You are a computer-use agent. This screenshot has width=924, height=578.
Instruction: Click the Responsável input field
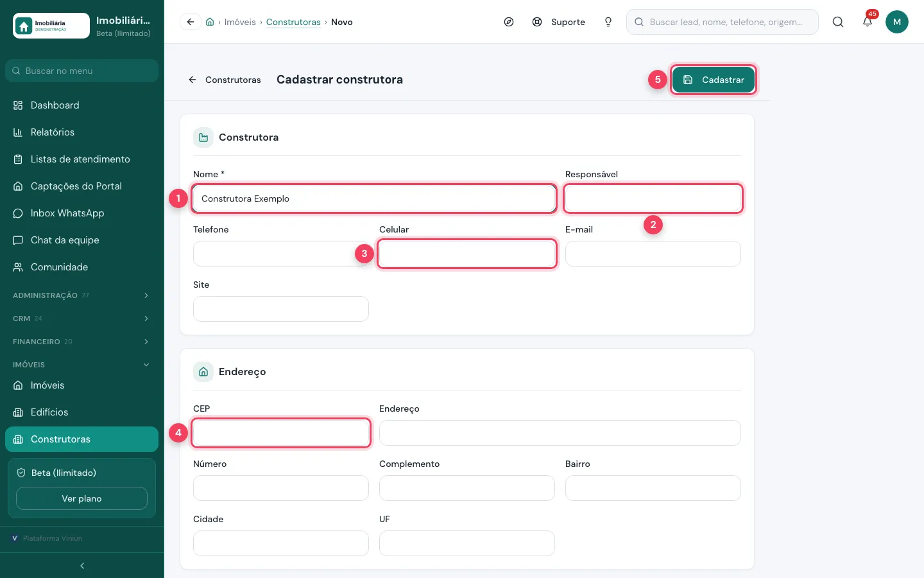[653, 198]
